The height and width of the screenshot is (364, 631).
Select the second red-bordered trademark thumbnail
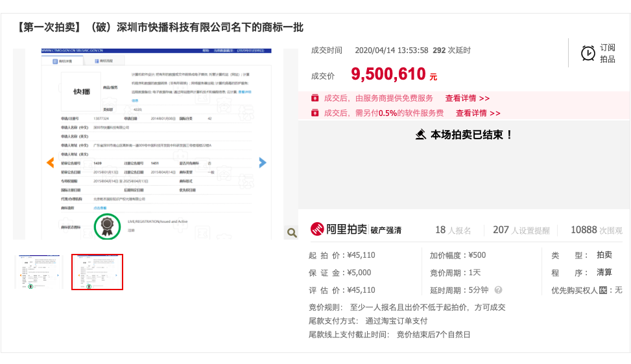(97, 272)
